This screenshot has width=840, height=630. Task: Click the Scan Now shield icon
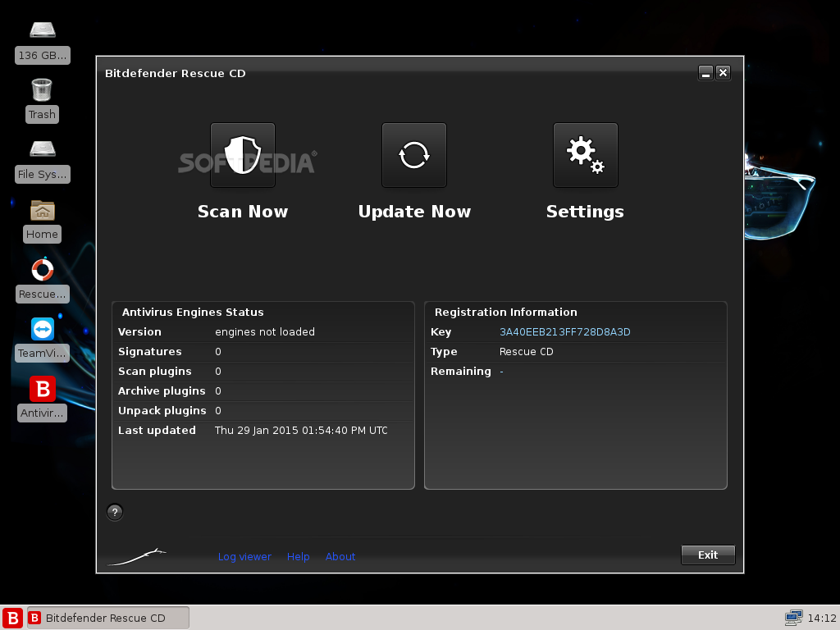pyautogui.click(x=243, y=155)
